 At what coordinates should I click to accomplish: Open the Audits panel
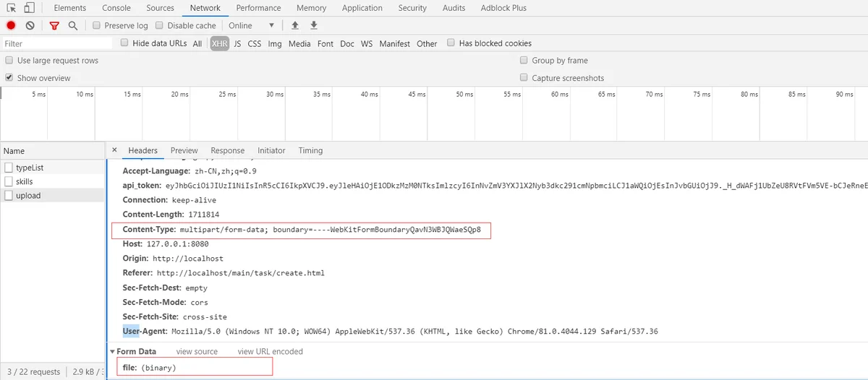pos(454,8)
